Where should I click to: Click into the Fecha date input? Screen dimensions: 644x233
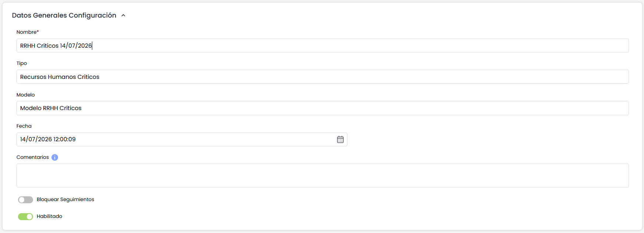click(x=182, y=139)
